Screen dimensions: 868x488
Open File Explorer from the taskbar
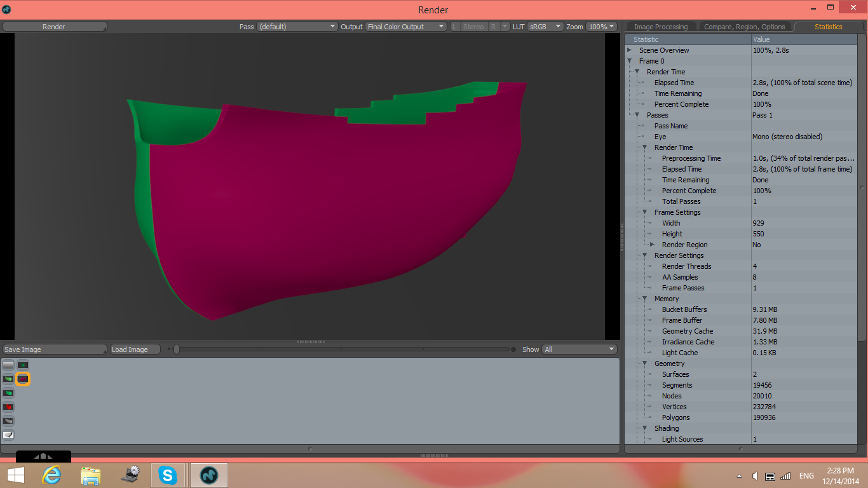91,475
